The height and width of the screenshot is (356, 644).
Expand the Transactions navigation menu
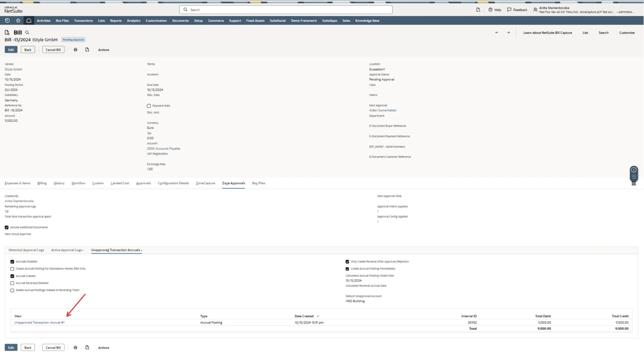click(x=83, y=21)
